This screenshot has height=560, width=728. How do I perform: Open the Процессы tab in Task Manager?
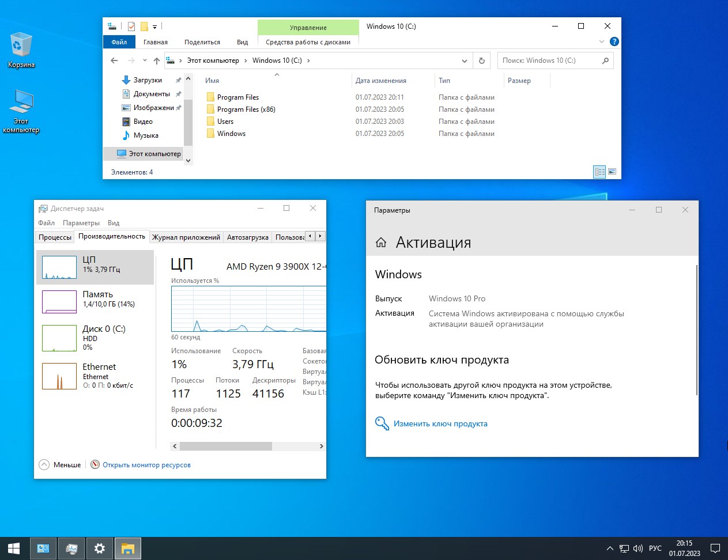[55, 237]
